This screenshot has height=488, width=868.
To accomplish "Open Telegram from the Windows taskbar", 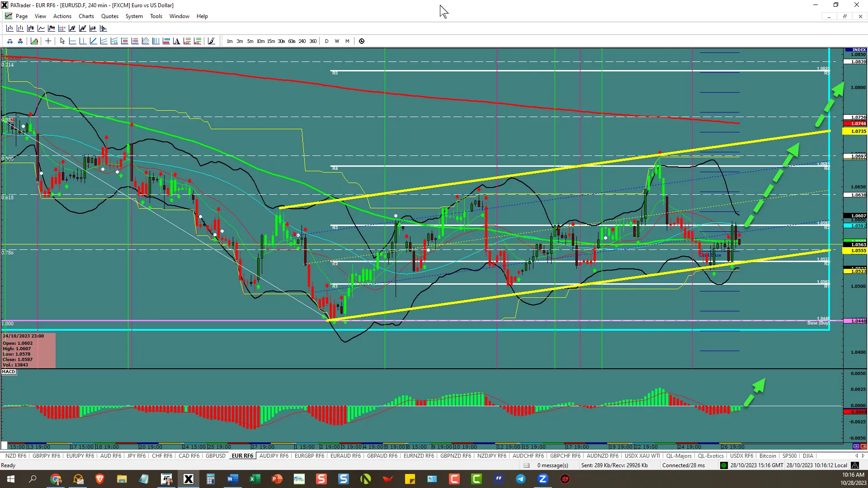I will tap(521, 479).
